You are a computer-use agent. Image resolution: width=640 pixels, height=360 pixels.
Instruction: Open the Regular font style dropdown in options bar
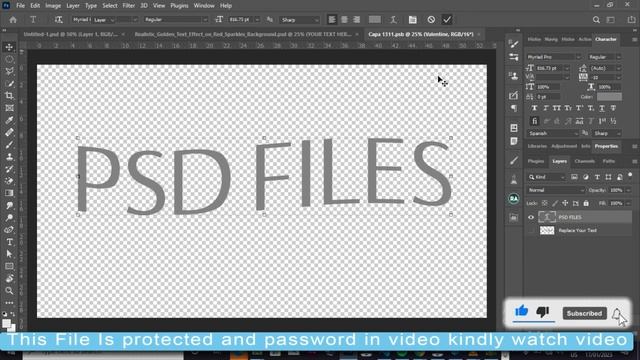[x=176, y=20]
